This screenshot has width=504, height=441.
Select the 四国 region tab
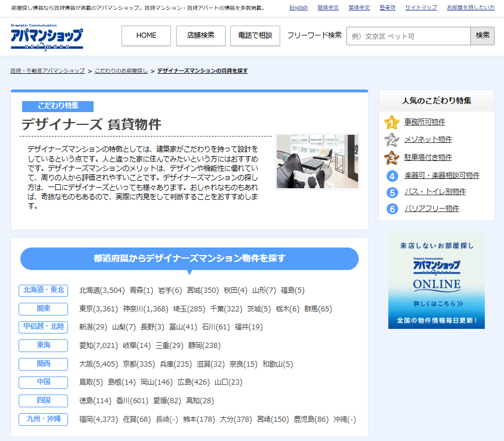44,400
